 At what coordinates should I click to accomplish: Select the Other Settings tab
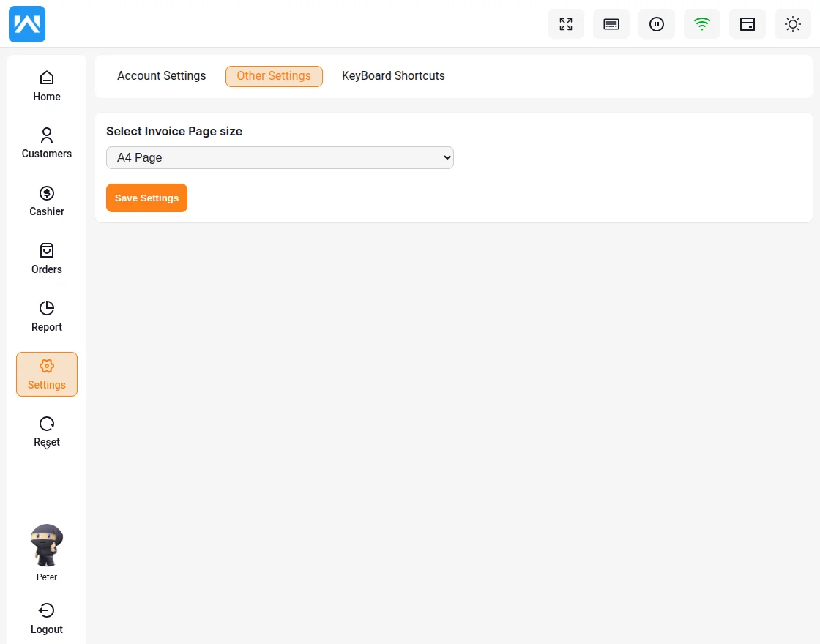pos(274,76)
